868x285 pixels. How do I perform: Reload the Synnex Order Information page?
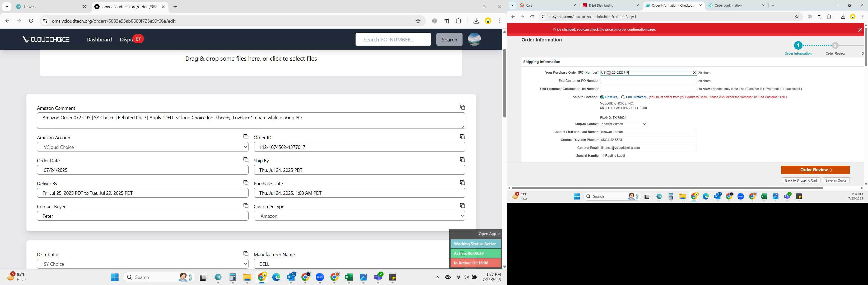coord(532,16)
